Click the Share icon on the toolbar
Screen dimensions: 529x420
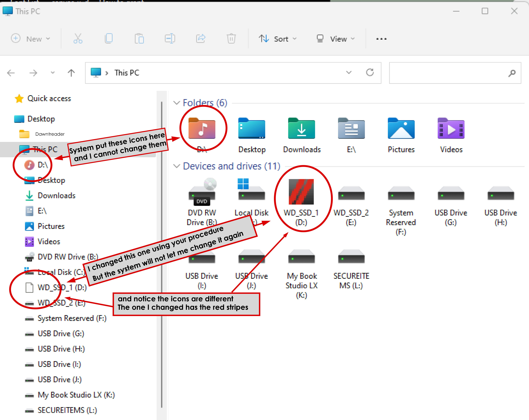click(200, 39)
